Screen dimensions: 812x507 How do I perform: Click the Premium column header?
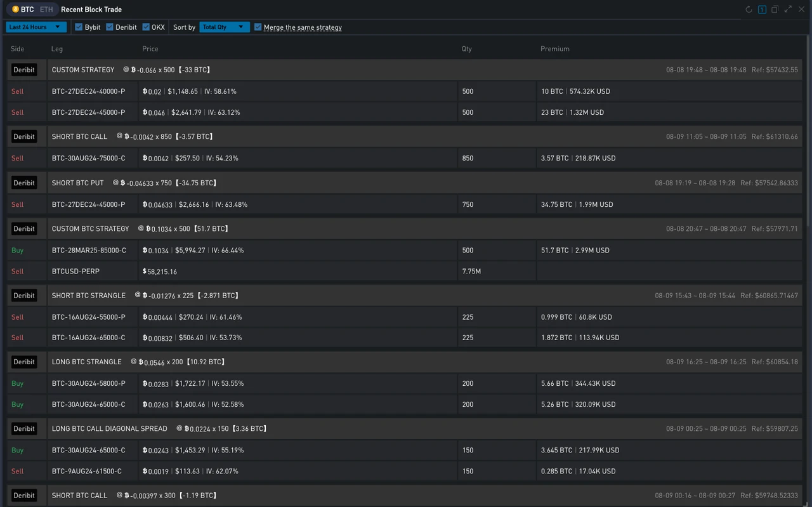554,49
